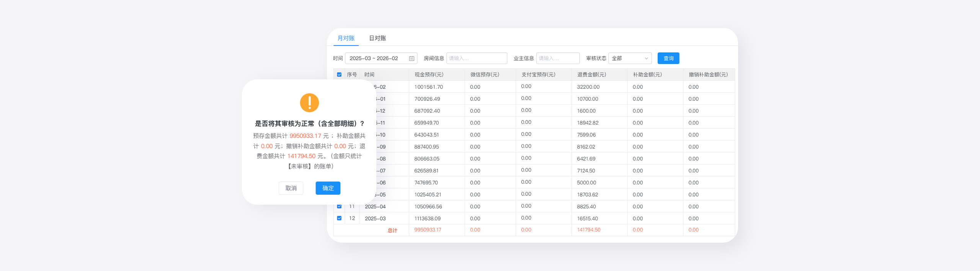This screenshot has height=271, width=980.
Task: Click the orange warning exclamation icon
Action: click(x=309, y=103)
